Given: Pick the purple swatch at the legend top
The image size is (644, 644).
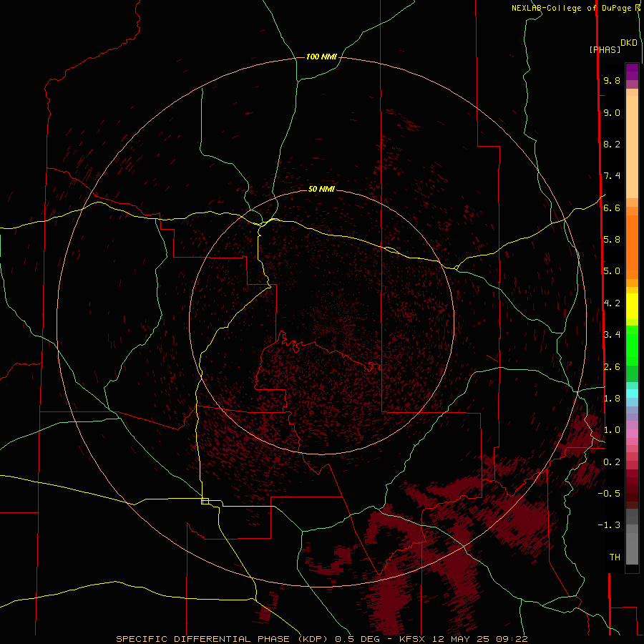Looking at the screenshot, I should pyautogui.click(x=632, y=72).
